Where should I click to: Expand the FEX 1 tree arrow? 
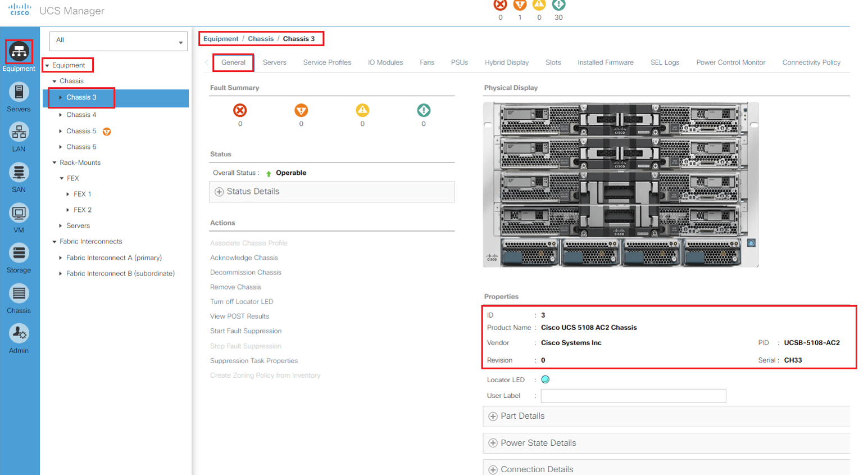point(68,194)
